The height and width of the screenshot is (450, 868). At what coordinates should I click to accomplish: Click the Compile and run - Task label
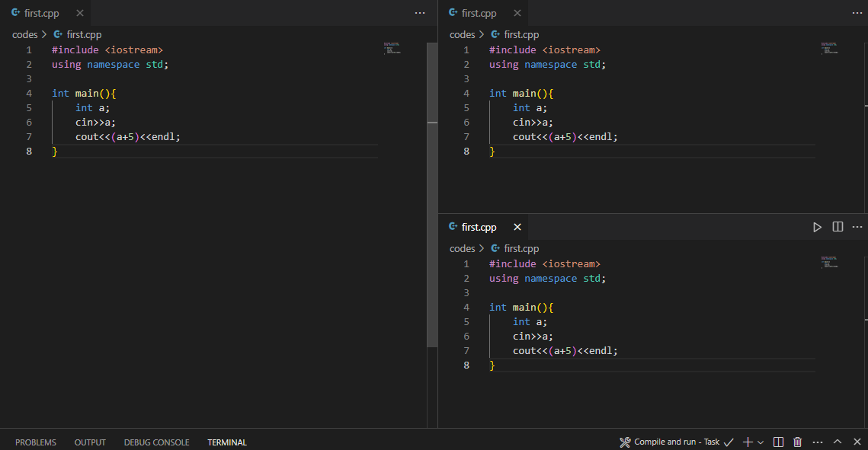coord(677,442)
